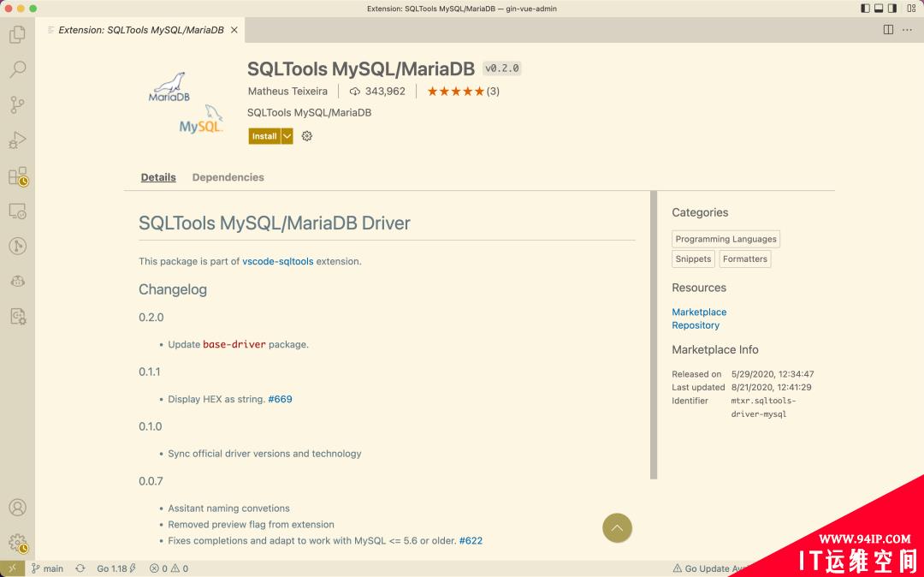Open the Manage gear in activity bar
The width and height of the screenshot is (924, 577).
pyautogui.click(x=18, y=543)
